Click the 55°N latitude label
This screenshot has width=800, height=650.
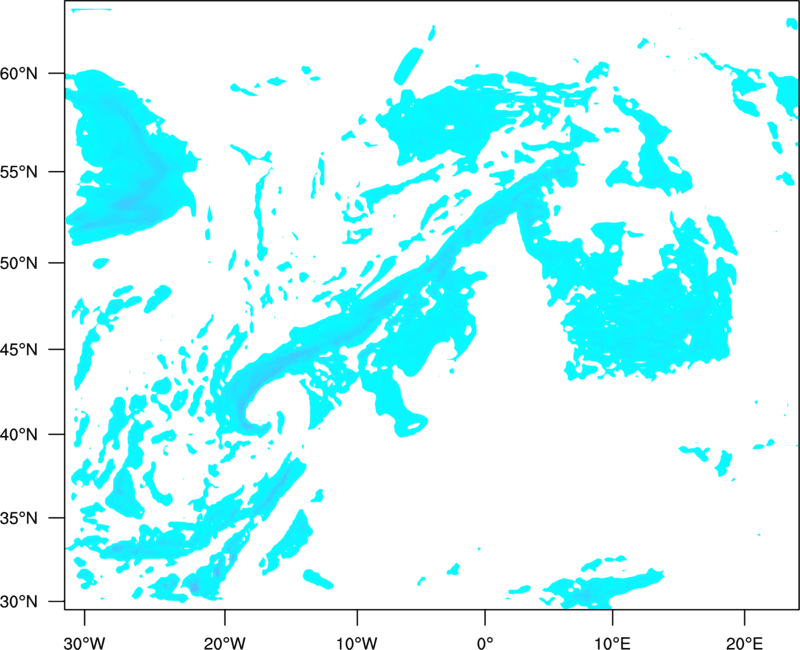(x=19, y=172)
